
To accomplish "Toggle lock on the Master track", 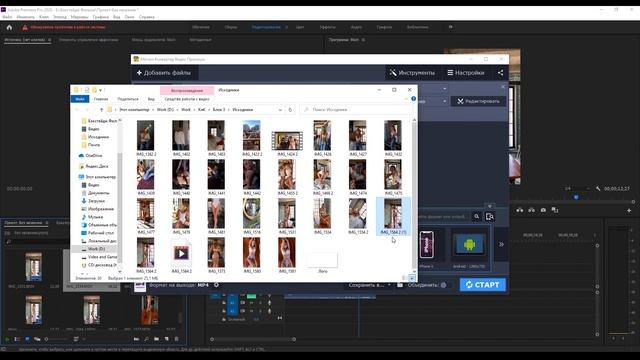I will pos(224,319).
